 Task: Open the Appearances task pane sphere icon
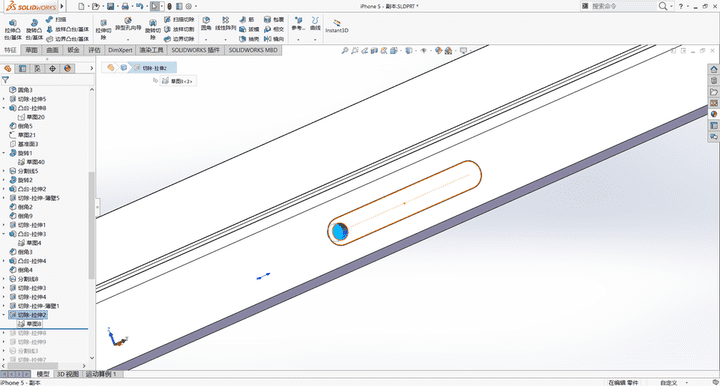coord(714,114)
